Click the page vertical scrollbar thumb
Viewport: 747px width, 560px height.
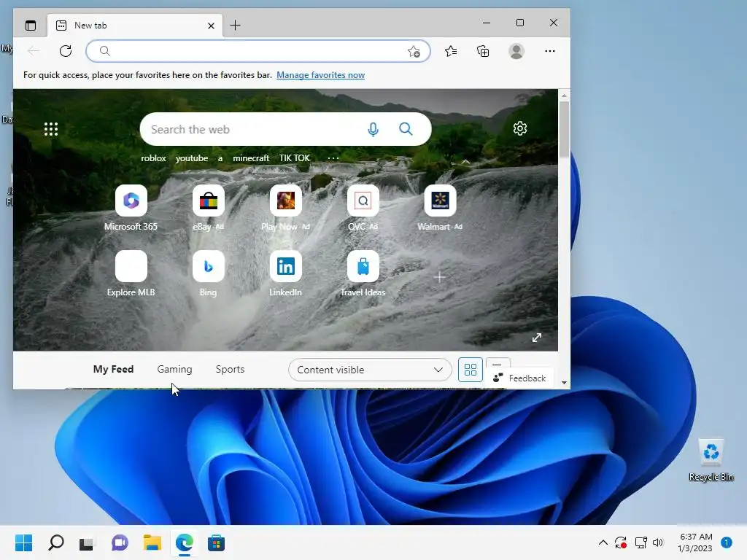(564, 130)
